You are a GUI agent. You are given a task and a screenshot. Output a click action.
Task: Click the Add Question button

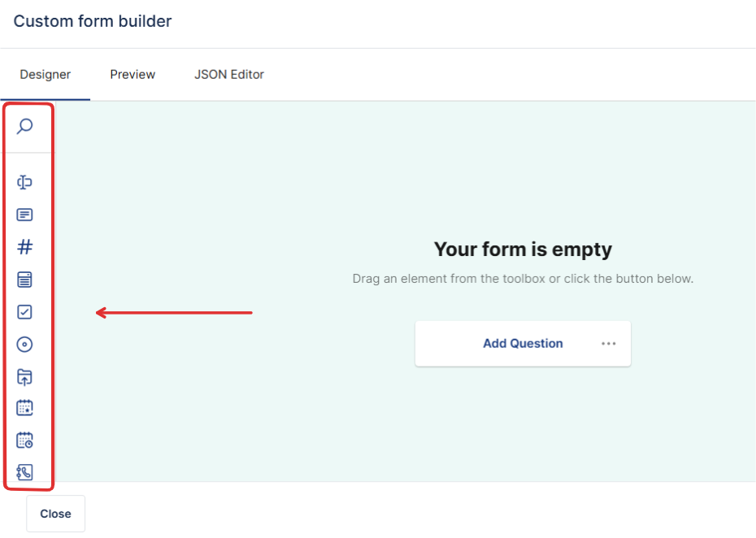(x=523, y=344)
